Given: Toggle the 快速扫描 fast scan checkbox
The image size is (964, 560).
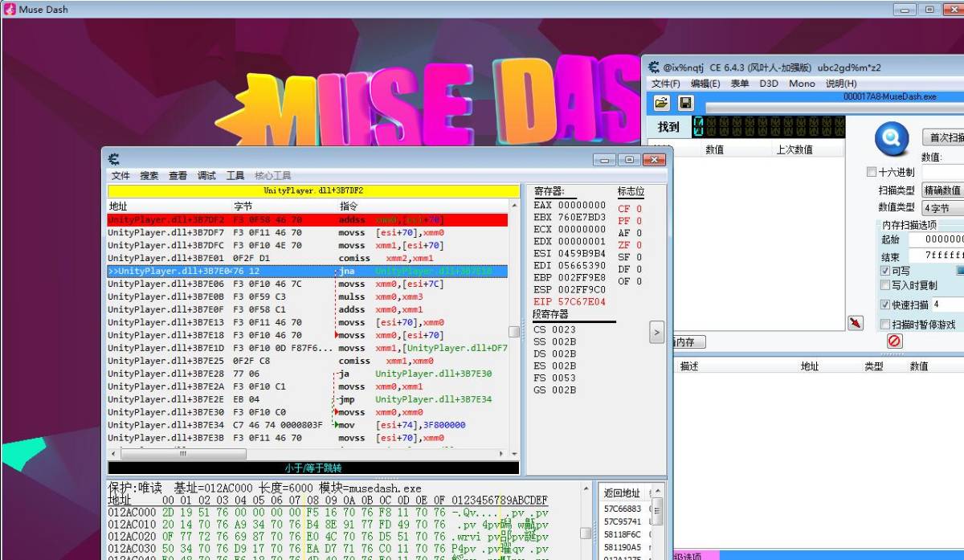Looking at the screenshot, I should click(x=885, y=305).
